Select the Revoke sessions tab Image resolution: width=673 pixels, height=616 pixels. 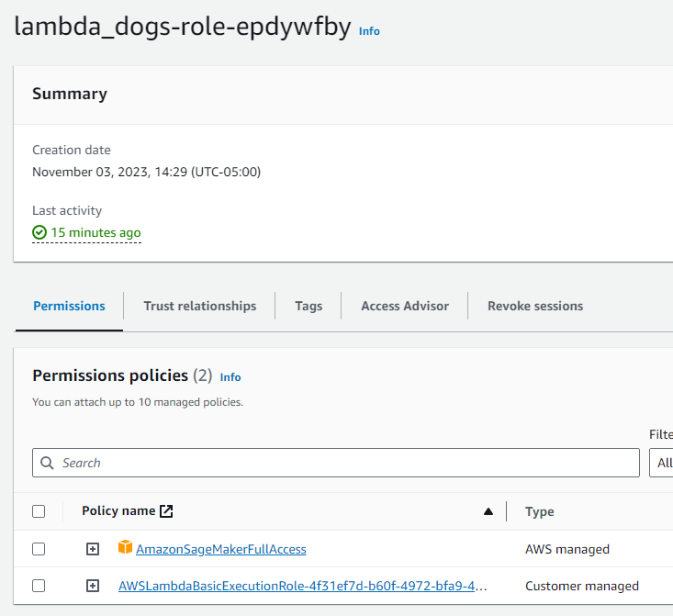[x=535, y=306]
